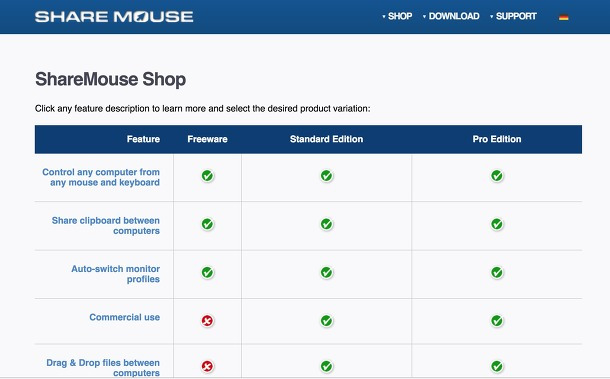The image size is (610, 379).
Task: Open 'Auto-switch monitor profiles' feature link
Action: pos(116,274)
